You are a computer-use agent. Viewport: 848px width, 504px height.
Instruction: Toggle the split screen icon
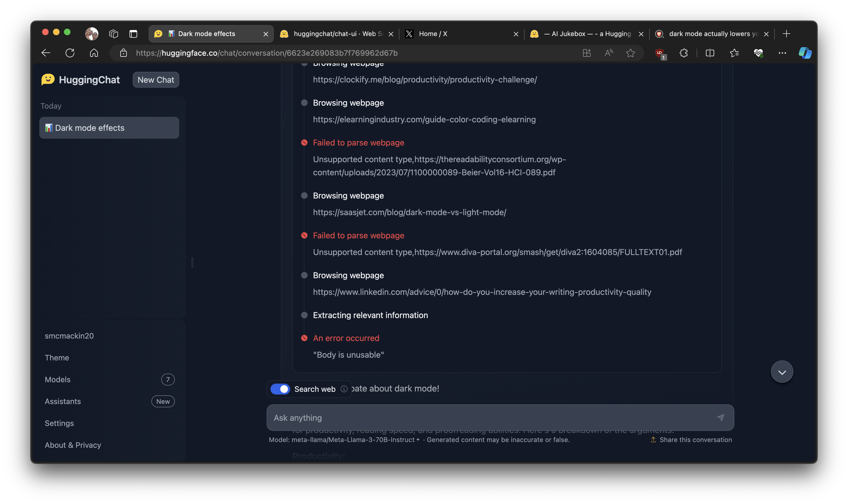pos(710,53)
